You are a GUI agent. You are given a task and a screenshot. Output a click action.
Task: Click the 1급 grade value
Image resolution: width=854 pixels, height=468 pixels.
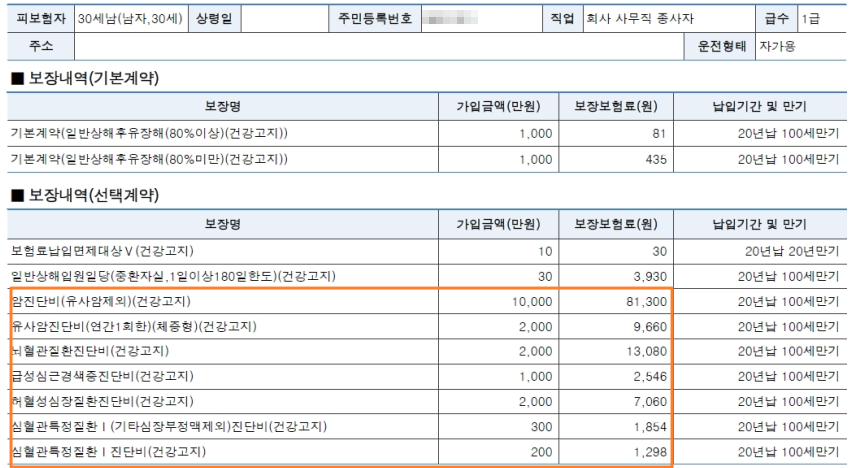(x=810, y=19)
